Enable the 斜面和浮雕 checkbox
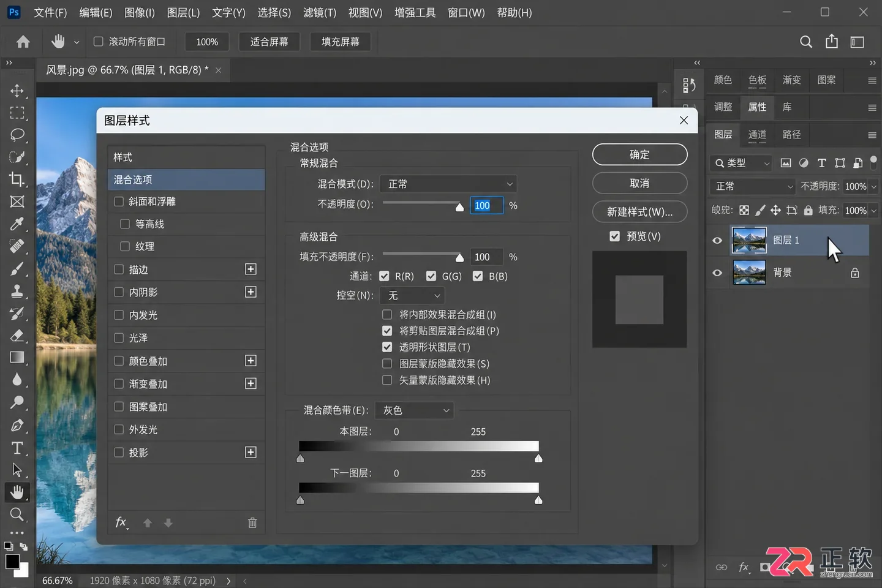The image size is (882, 588). [x=119, y=202]
